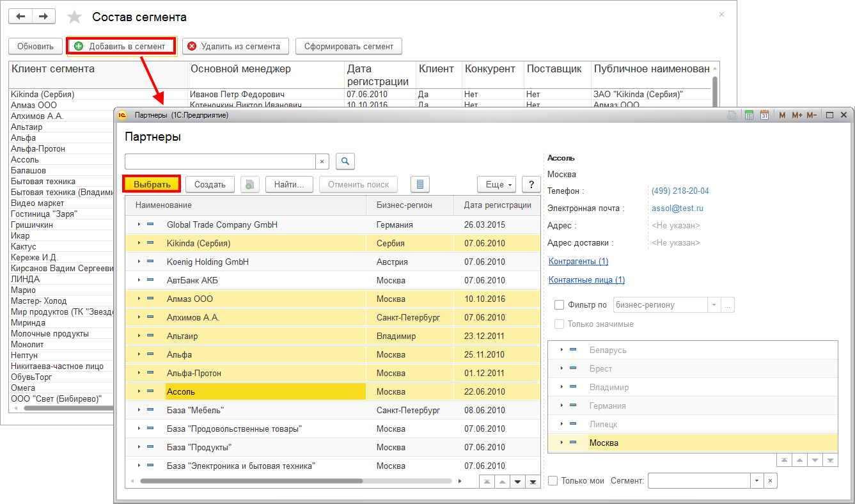Viewport: 855px width, 504px height.
Task: Mark Состав сегмента as favorite with star
Action: (x=75, y=17)
